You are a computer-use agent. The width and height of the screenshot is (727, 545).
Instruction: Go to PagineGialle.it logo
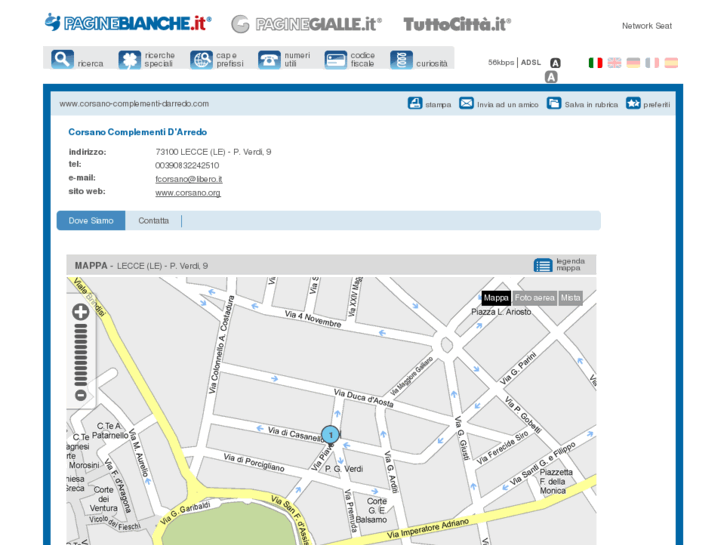click(306, 24)
